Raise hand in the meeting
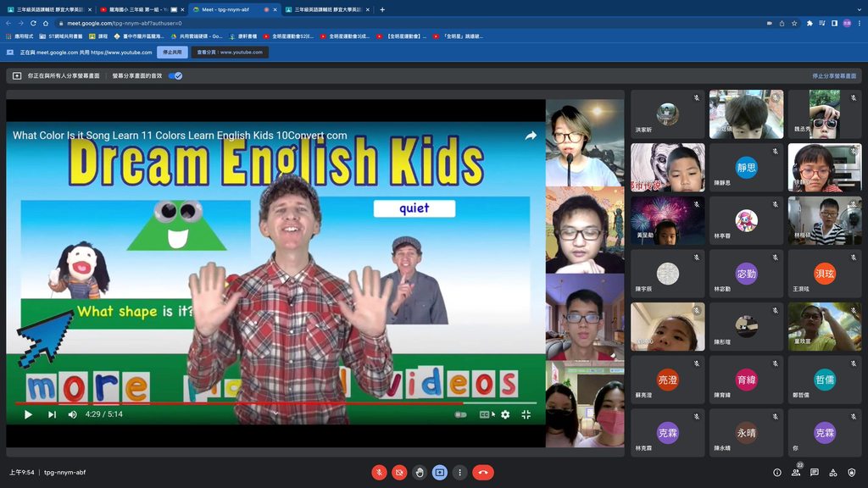The image size is (868, 488). click(x=420, y=473)
